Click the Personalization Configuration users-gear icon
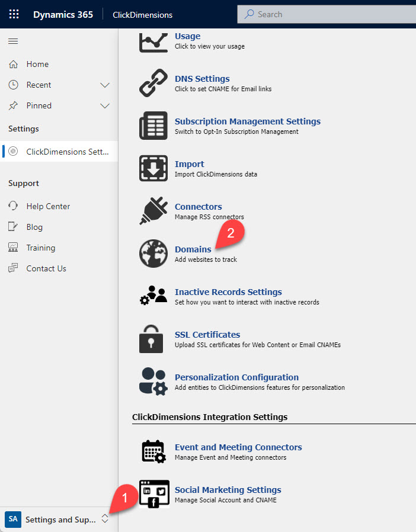 (x=153, y=382)
